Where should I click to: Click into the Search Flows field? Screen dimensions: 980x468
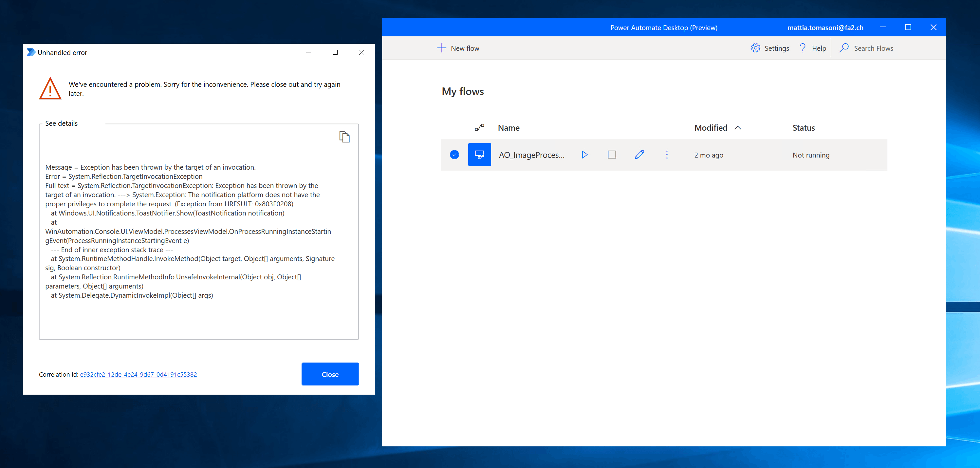(874, 48)
